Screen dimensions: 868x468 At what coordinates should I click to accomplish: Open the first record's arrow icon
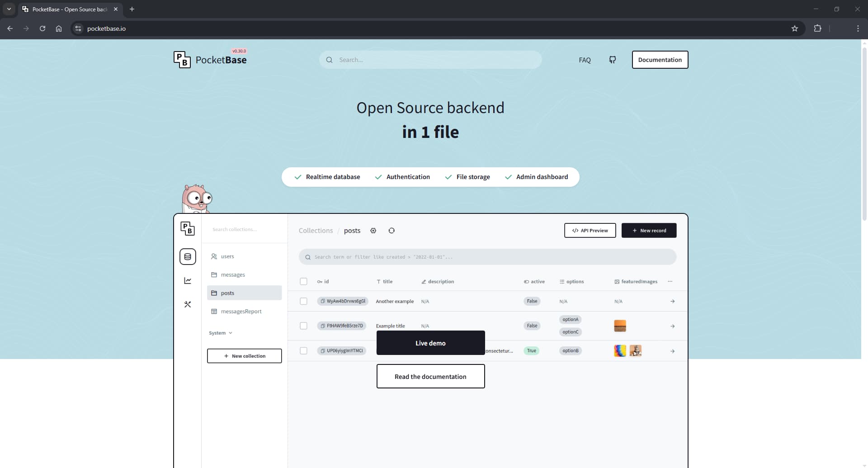click(672, 302)
